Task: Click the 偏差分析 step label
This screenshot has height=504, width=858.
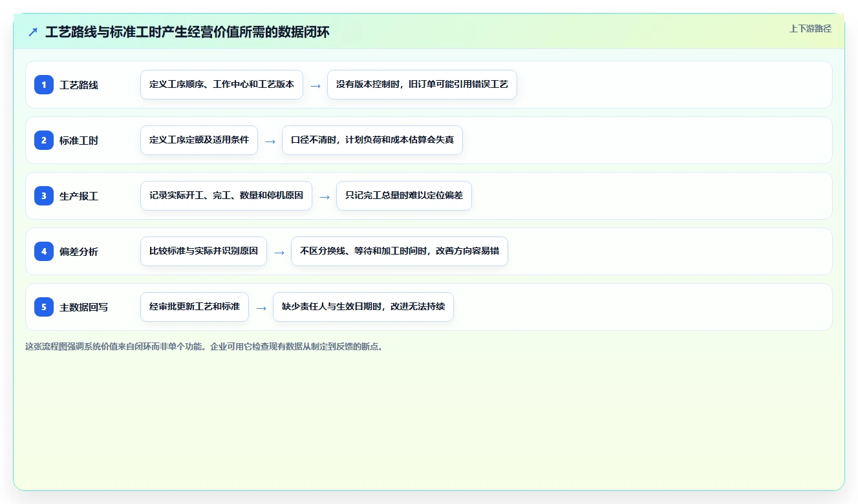Action: pyautogui.click(x=79, y=252)
